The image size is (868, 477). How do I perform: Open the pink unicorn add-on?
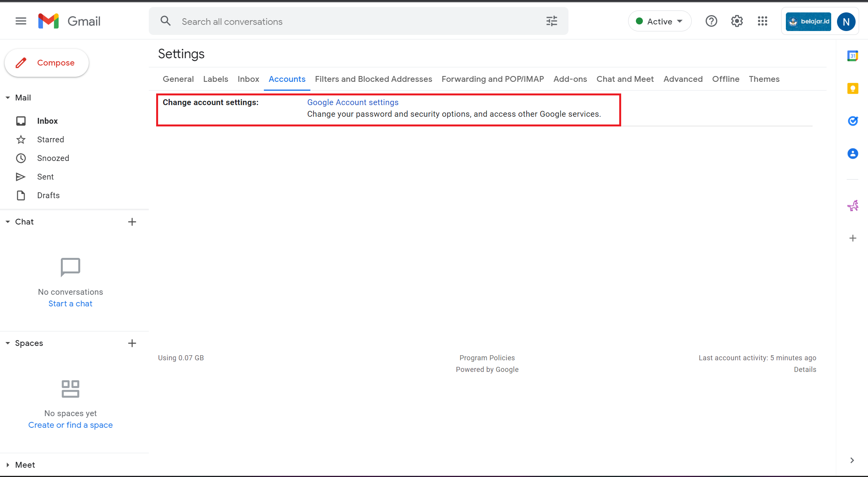coord(852,206)
